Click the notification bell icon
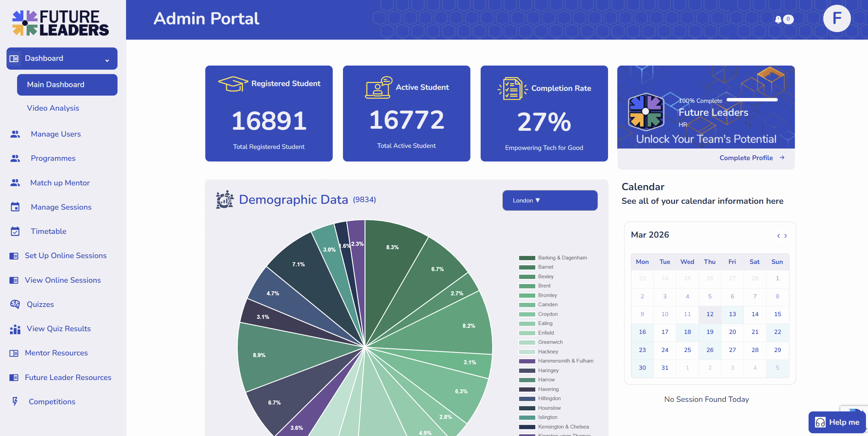Viewport: 868px width, 436px height. tap(778, 19)
